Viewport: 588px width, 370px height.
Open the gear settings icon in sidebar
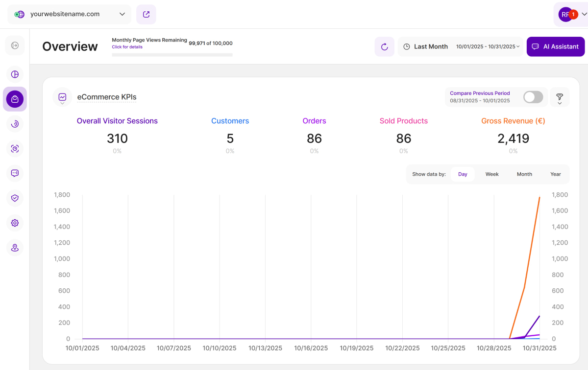[x=15, y=223]
